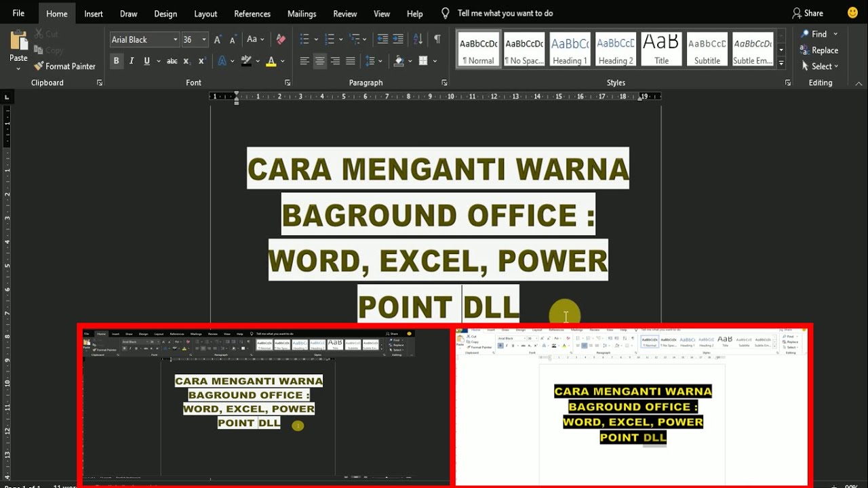
Task: Toggle Superscript formatting
Action: (x=202, y=61)
